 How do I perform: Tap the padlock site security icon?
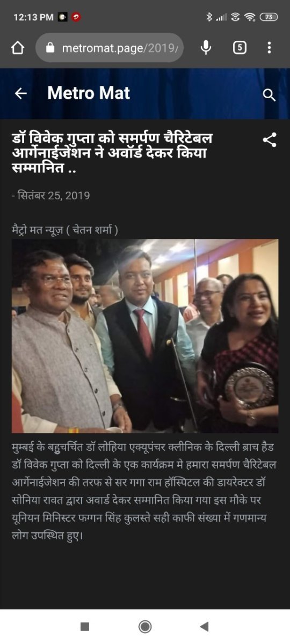pos(50,48)
